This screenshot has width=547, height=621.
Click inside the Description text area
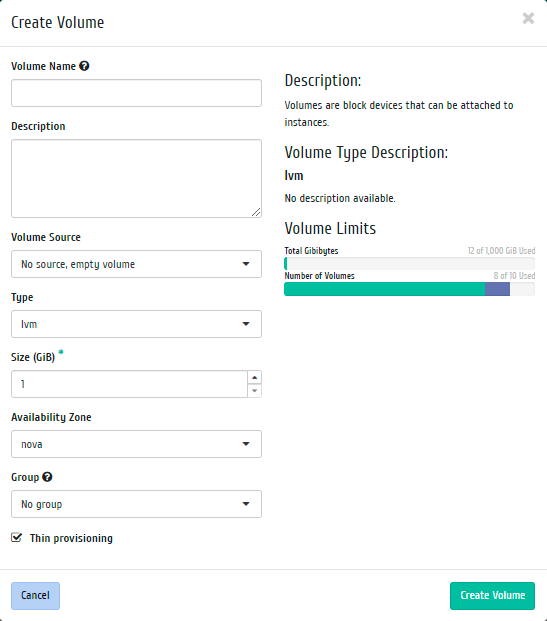click(136, 178)
